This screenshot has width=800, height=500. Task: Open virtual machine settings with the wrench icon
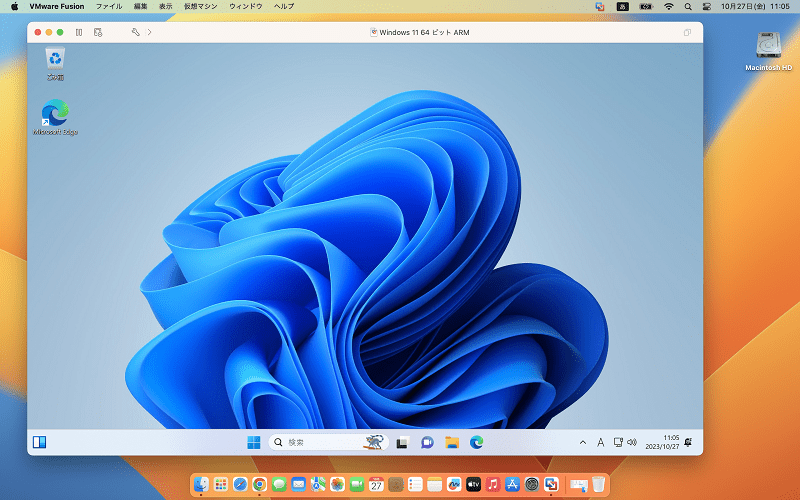click(x=136, y=32)
